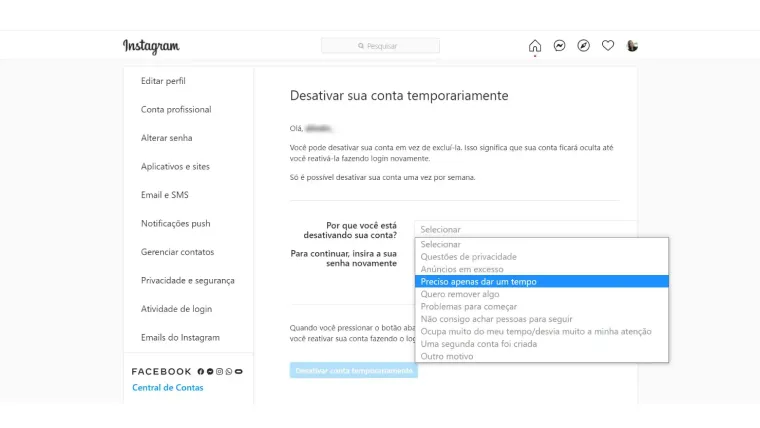The width and height of the screenshot is (760, 428).
Task: Open the activity heart icon
Action: coord(608,46)
